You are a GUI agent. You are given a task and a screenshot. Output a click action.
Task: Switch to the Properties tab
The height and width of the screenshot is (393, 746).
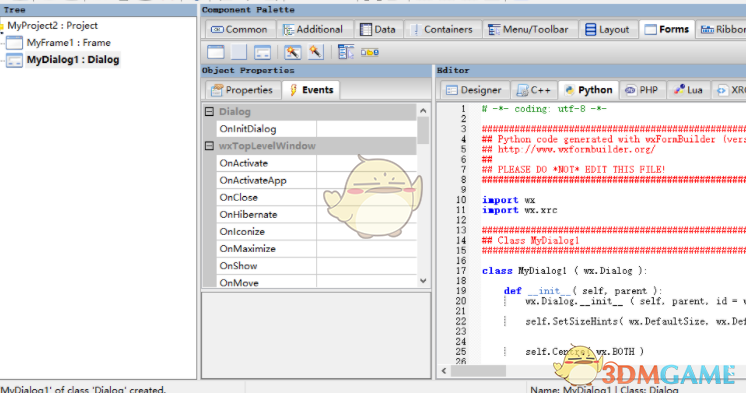click(x=243, y=90)
